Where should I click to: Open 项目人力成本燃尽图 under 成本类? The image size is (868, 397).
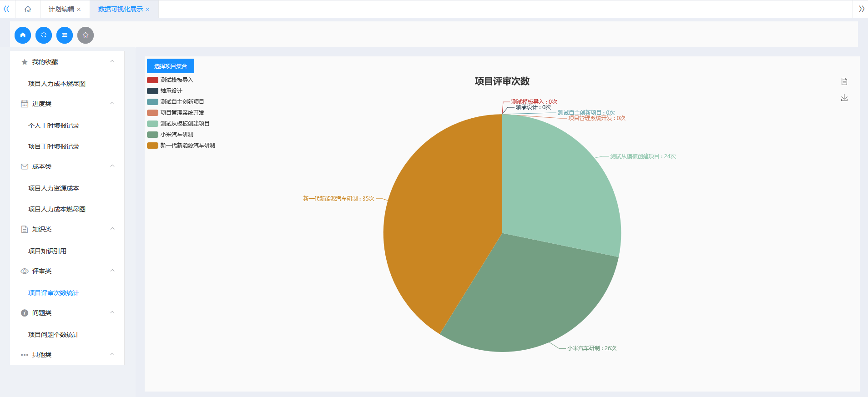(57, 209)
